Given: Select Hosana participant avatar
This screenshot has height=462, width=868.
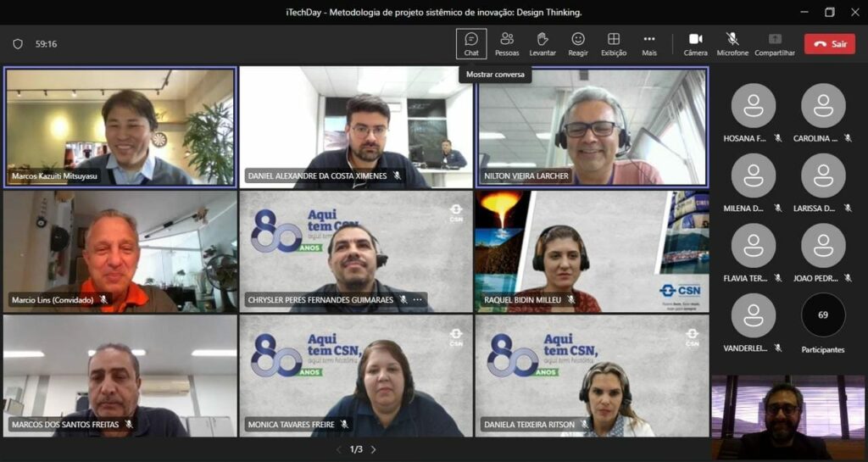Looking at the screenshot, I should click(753, 106).
